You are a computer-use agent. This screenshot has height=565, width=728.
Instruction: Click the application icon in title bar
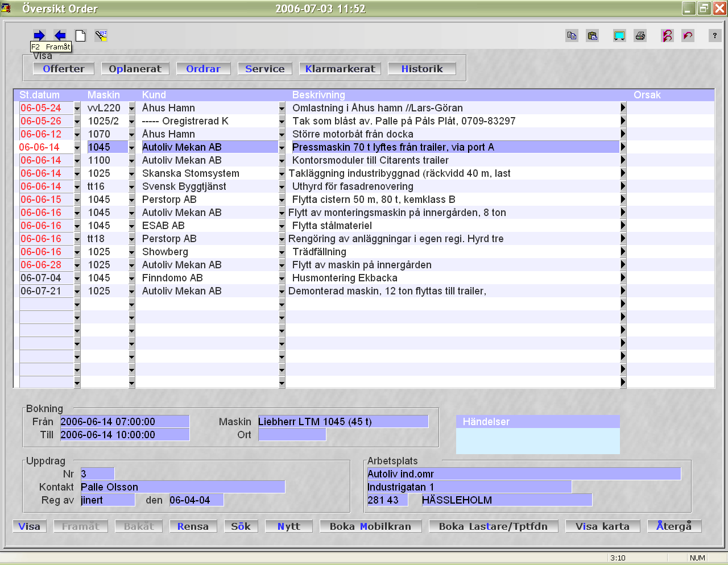tap(6, 8)
